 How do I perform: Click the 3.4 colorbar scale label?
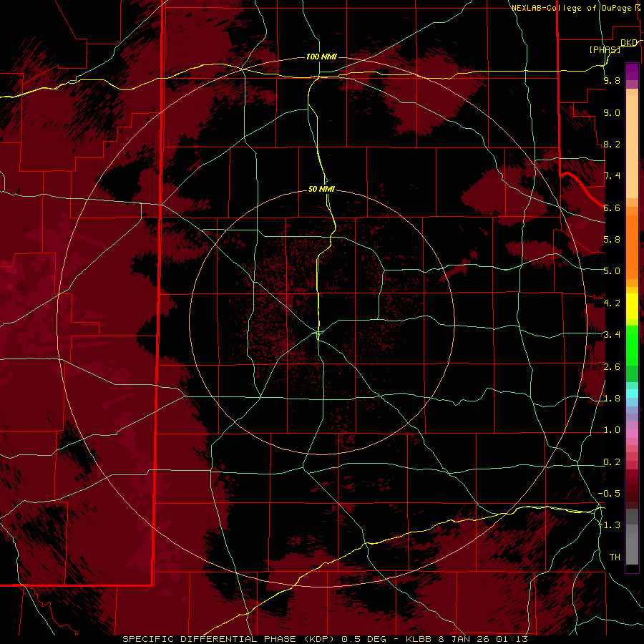click(x=612, y=335)
